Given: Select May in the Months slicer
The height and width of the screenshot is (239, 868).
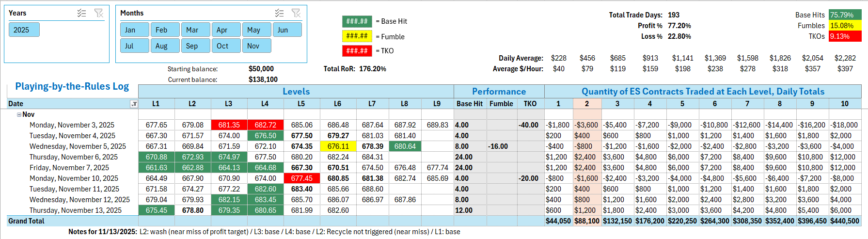Looking at the screenshot, I should [x=256, y=30].
